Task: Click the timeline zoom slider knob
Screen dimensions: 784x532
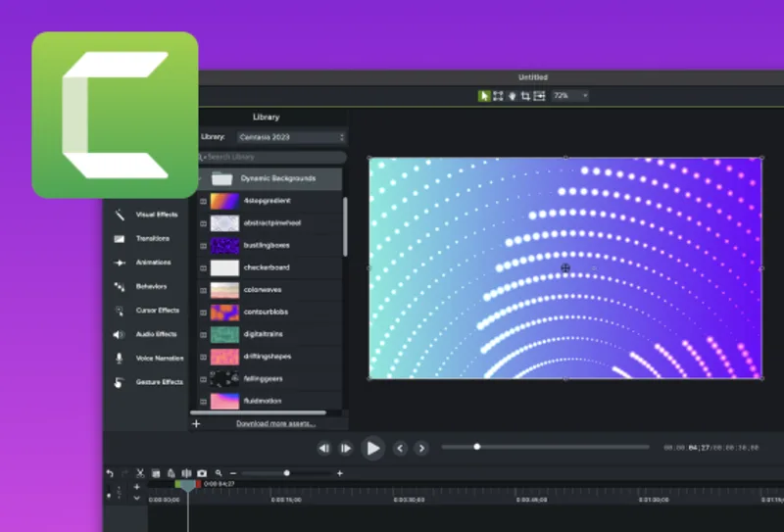Action: 286,473
